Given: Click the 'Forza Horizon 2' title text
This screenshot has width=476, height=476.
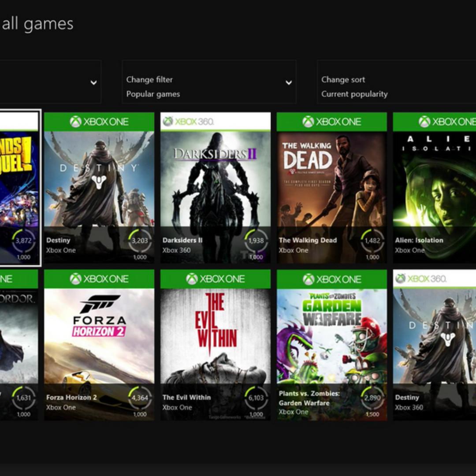Looking at the screenshot, I should [72, 398].
